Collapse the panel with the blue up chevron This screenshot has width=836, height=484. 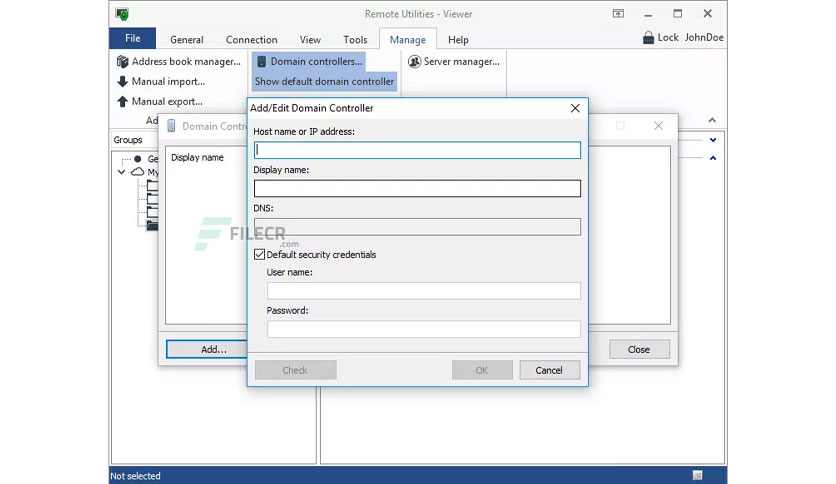[x=713, y=158]
